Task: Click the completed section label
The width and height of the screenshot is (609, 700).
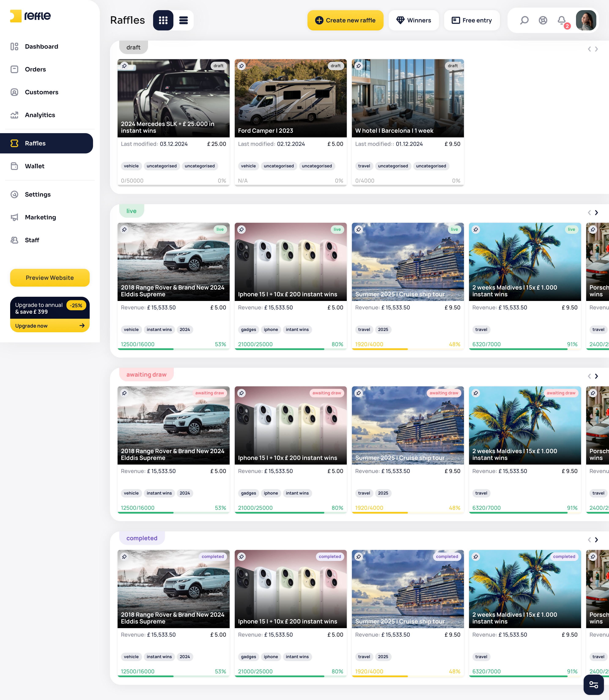Action: (x=142, y=538)
